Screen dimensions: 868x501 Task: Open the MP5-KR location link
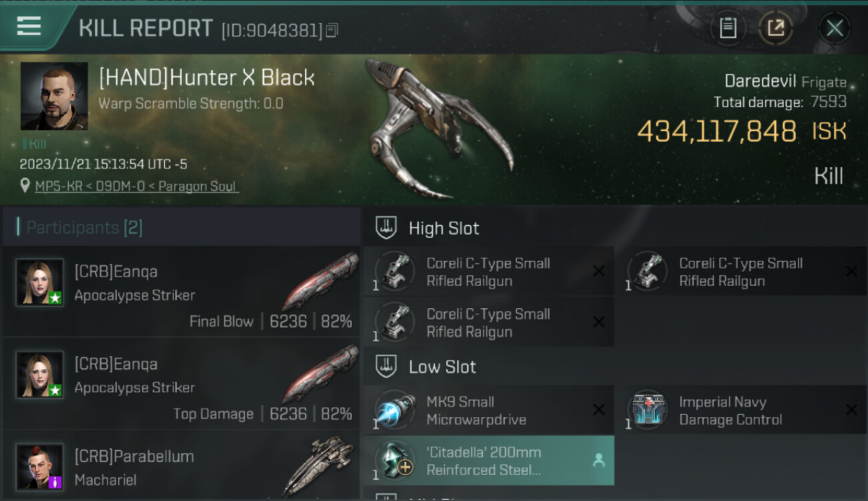pos(136,186)
